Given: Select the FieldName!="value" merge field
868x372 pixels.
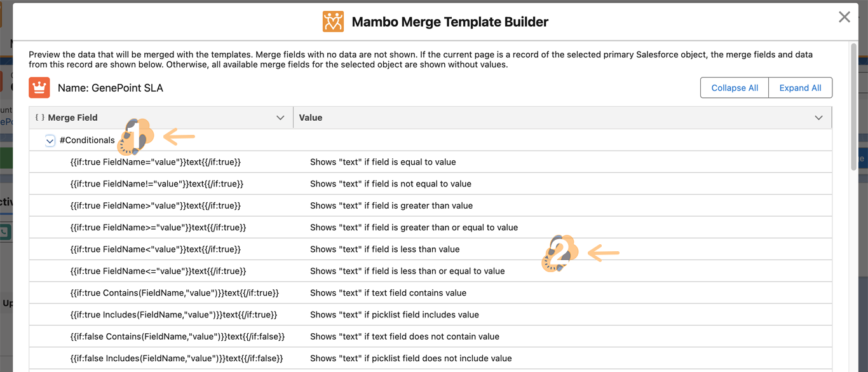Looking at the screenshot, I should tap(157, 184).
